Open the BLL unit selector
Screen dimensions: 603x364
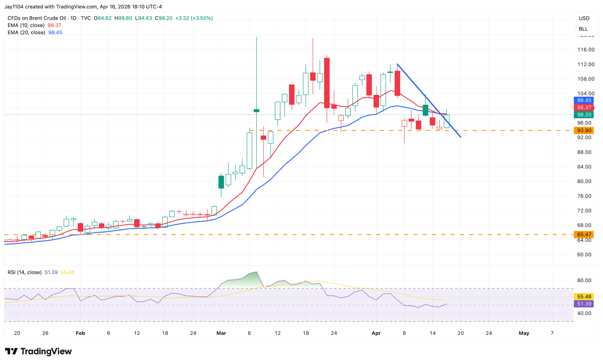coord(583,29)
